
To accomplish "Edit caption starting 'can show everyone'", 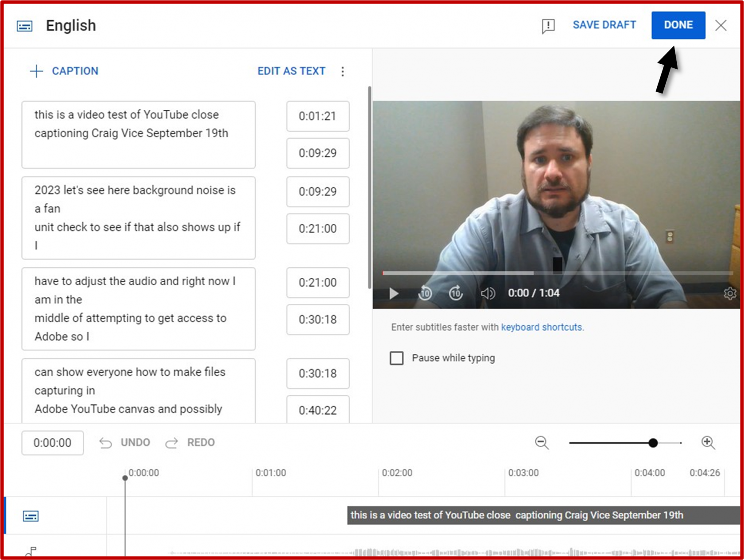I will point(139,391).
